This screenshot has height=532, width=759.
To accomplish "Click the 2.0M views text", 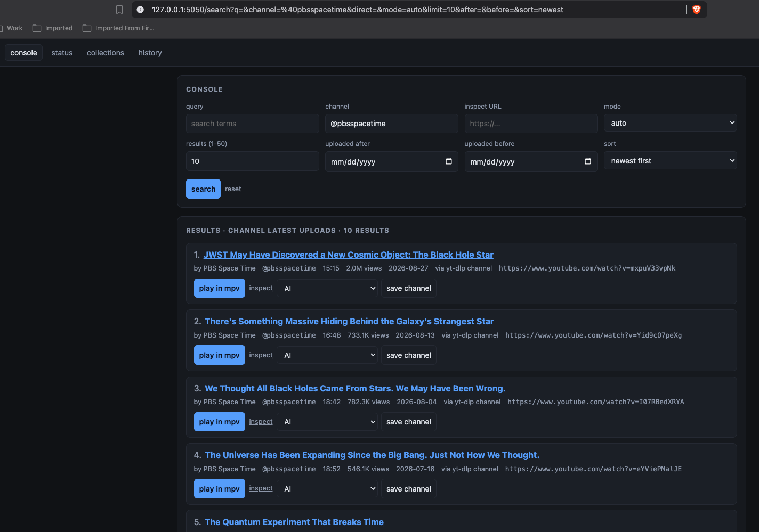I will pos(364,268).
